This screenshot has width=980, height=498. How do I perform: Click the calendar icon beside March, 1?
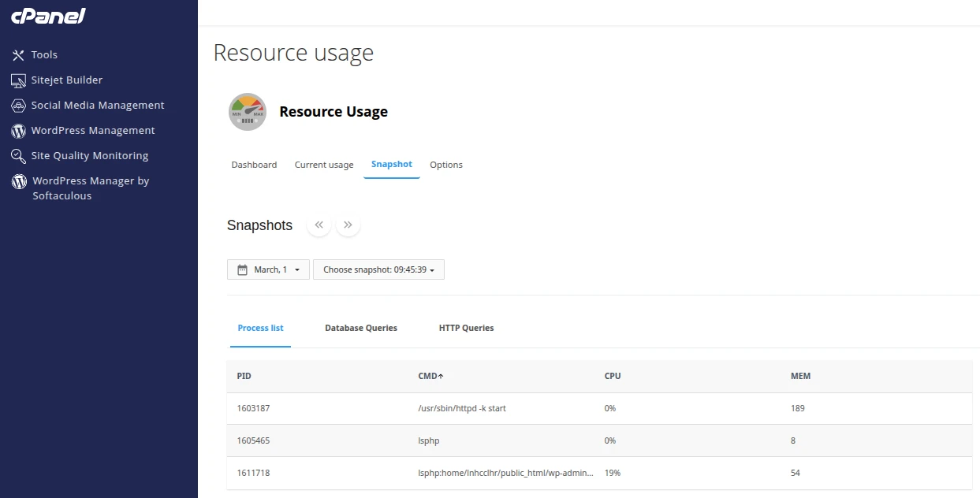240,269
